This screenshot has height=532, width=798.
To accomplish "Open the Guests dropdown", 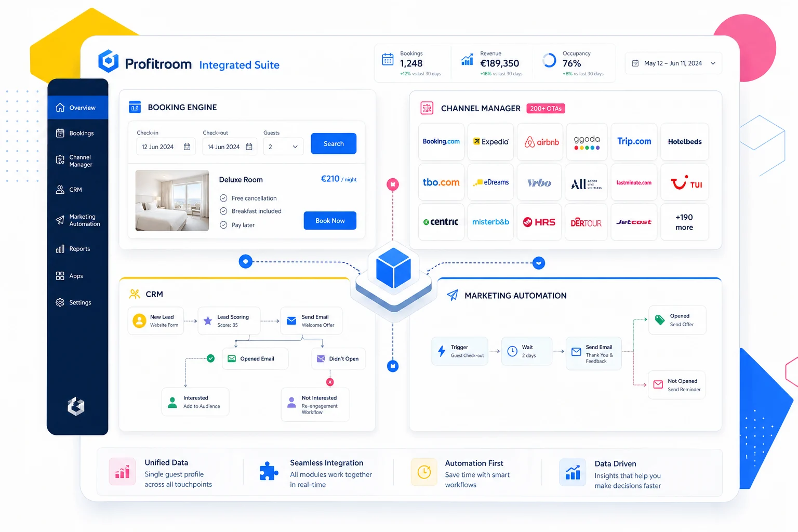I will click(283, 147).
